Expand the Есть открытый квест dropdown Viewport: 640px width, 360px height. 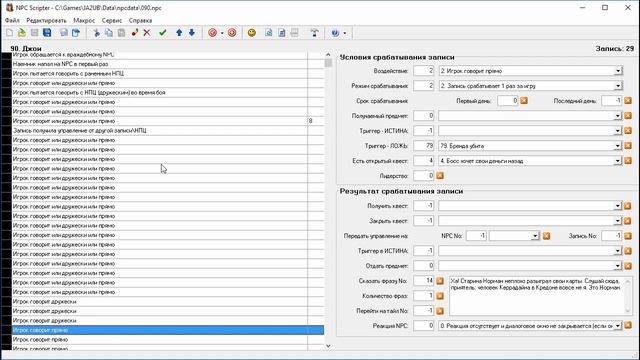[x=618, y=161]
